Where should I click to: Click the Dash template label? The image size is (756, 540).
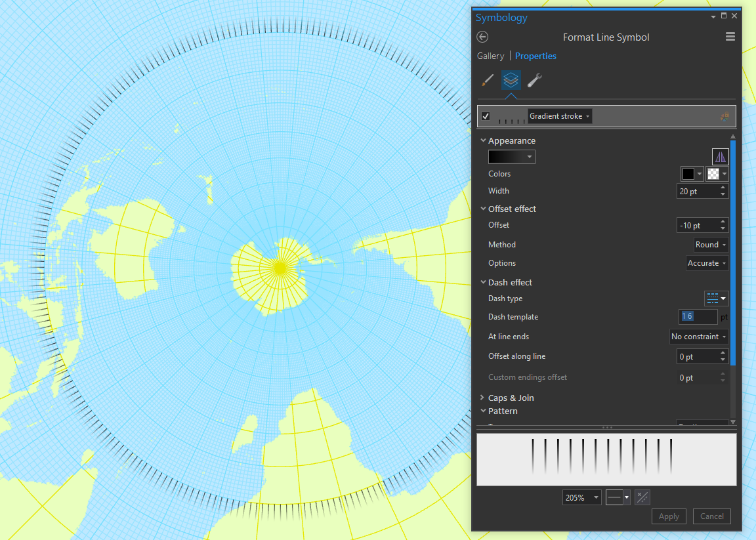(x=513, y=317)
